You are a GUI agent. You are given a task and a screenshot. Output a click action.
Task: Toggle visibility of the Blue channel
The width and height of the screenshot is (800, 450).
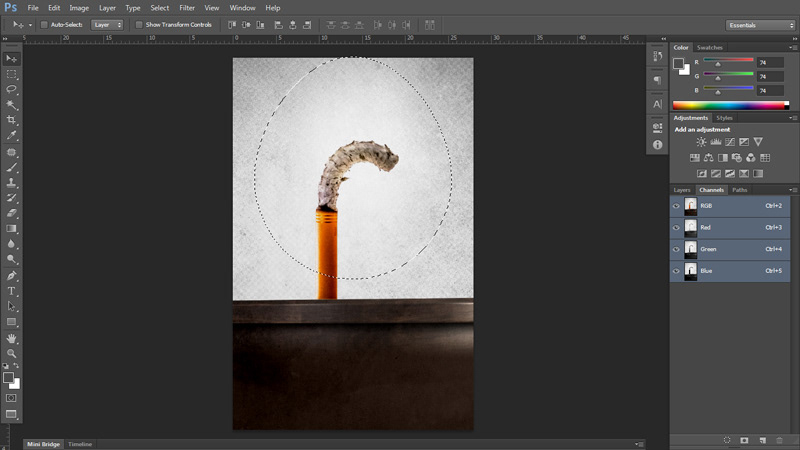click(x=676, y=271)
